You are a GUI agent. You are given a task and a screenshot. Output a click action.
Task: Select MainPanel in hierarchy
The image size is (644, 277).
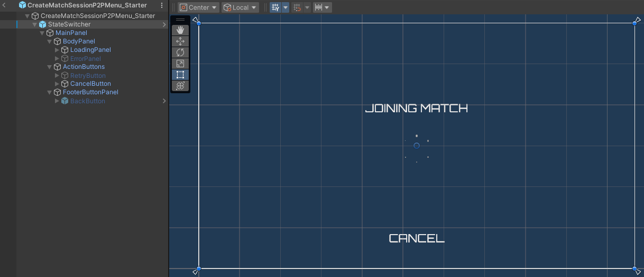coord(71,33)
